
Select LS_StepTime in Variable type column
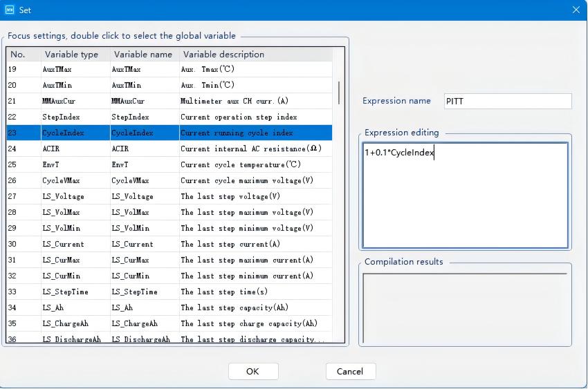click(x=75, y=292)
